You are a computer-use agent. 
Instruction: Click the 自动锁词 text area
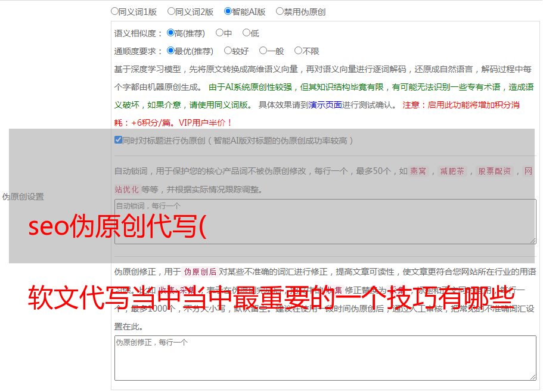click(325, 222)
